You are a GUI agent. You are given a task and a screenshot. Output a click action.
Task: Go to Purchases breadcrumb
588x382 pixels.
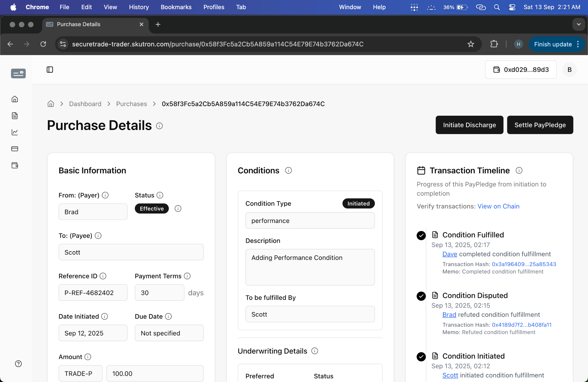pyautogui.click(x=131, y=104)
